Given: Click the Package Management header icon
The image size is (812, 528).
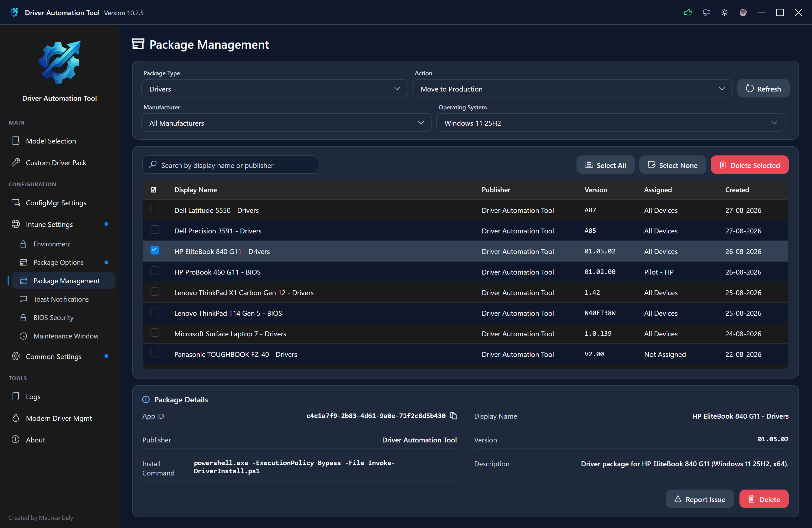Looking at the screenshot, I should point(138,44).
